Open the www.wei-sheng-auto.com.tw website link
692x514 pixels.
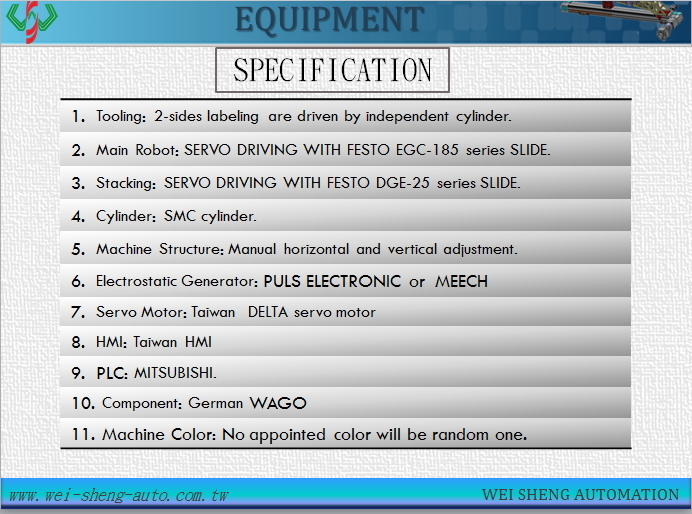(118, 495)
